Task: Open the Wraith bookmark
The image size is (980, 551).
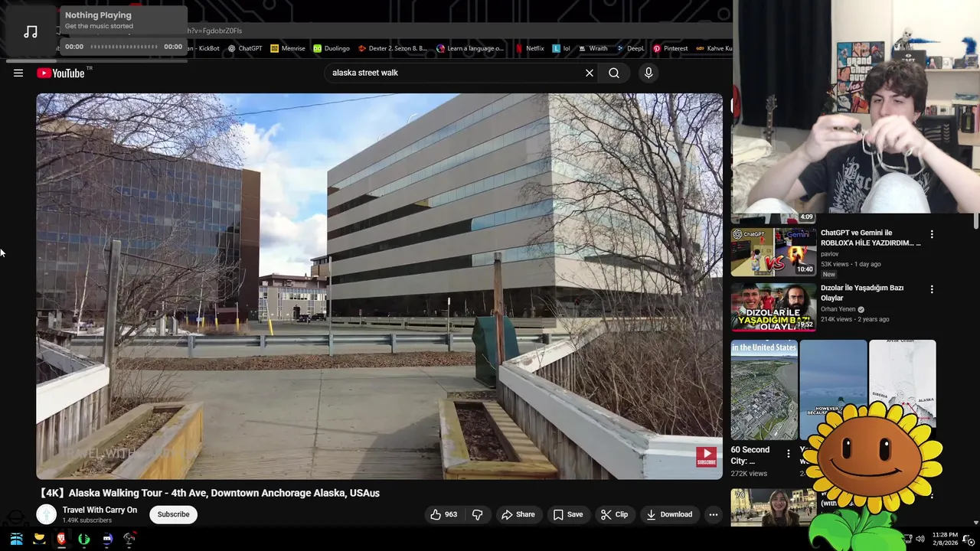Action: [x=593, y=48]
